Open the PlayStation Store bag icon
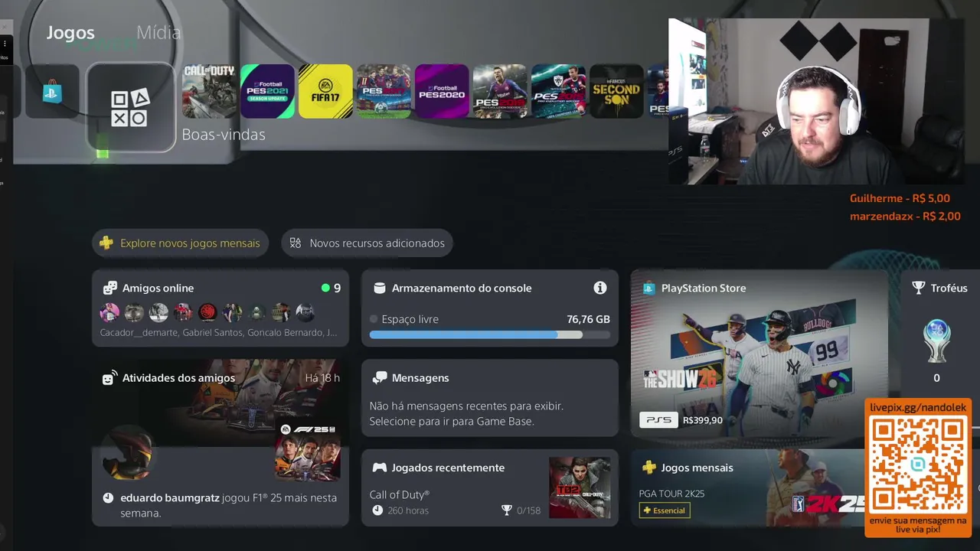 pyautogui.click(x=52, y=92)
